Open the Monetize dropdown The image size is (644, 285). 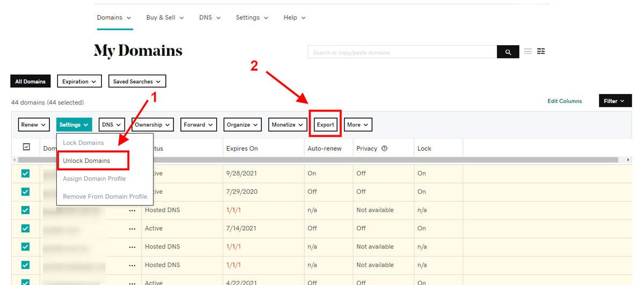(288, 125)
